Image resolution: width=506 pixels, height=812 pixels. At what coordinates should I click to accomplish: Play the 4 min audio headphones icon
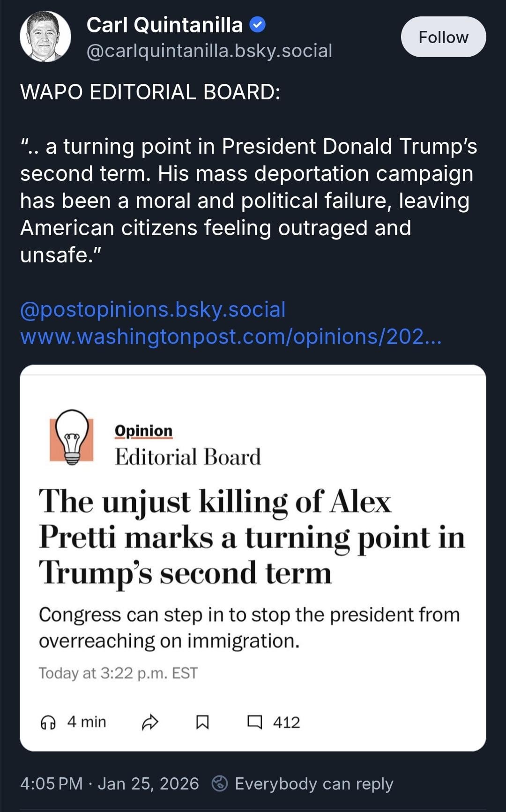point(48,723)
